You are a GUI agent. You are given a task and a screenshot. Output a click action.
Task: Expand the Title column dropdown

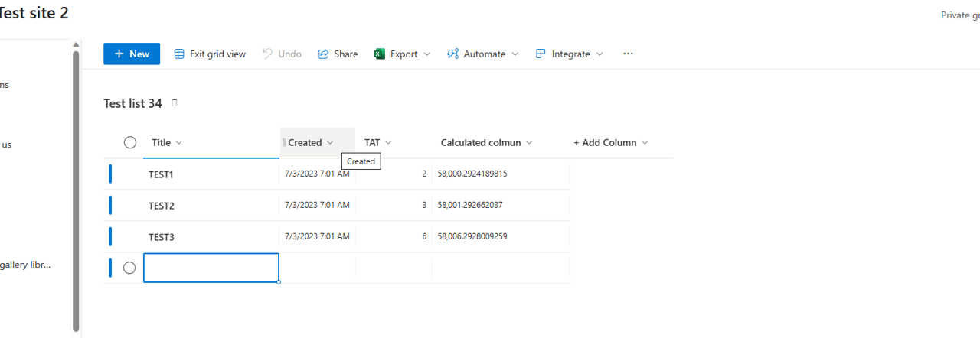pyautogui.click(x=179, y=143)
